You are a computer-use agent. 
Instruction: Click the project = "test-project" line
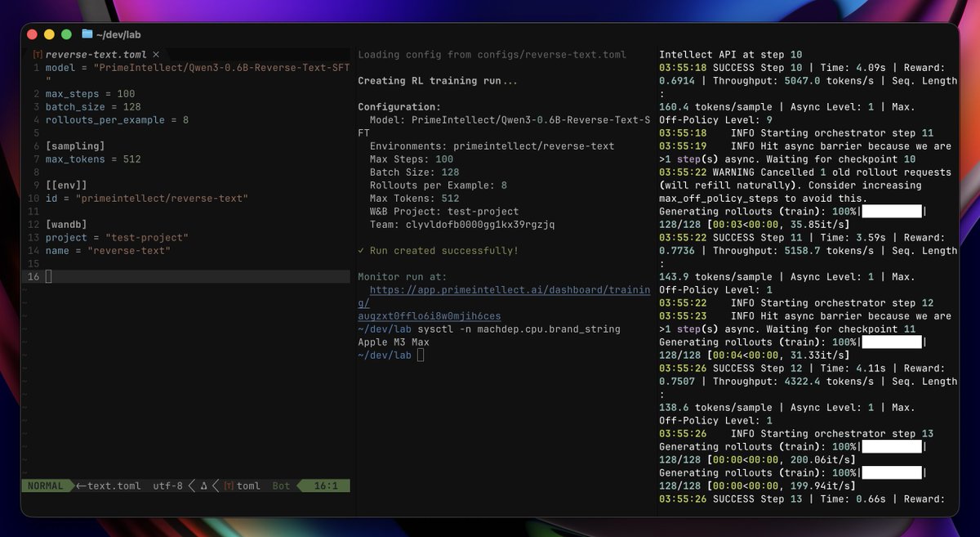[117, 238]
